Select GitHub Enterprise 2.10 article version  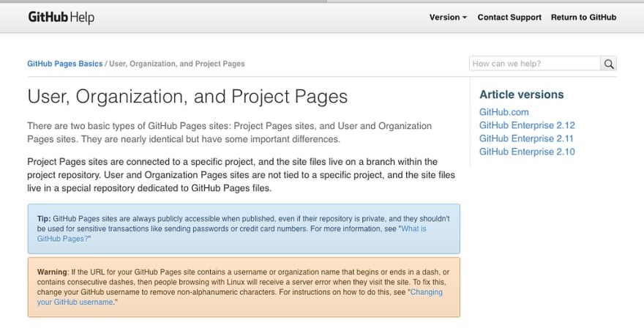click(527, 152)
